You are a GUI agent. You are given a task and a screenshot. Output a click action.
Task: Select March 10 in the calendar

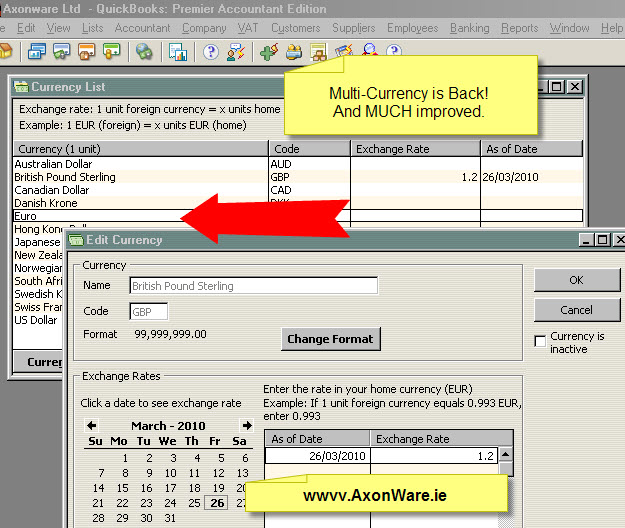[170, 473]
